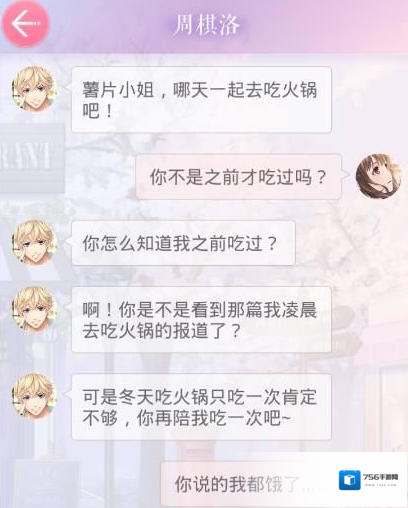Image resolution: width=408 pixels, height=508 pixels.
Task: Tap message bubble 薯片小姐，哪天一起去吃火锅吧
Action: click(201, 99)
